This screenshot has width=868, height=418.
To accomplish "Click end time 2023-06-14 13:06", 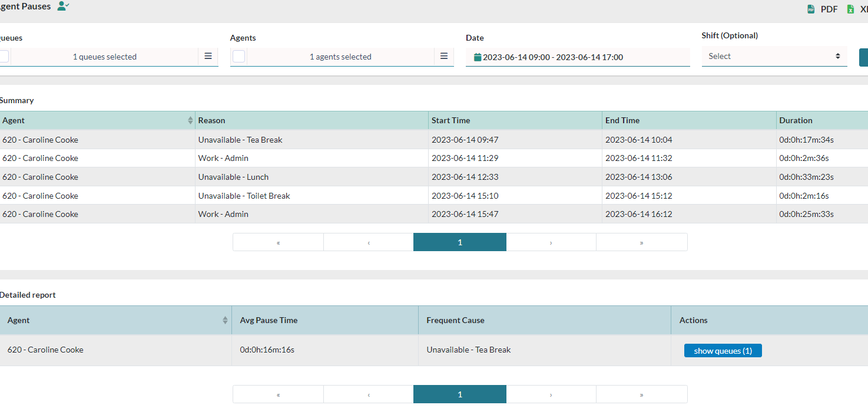I will pyautogui.click(x=639, y=177).
